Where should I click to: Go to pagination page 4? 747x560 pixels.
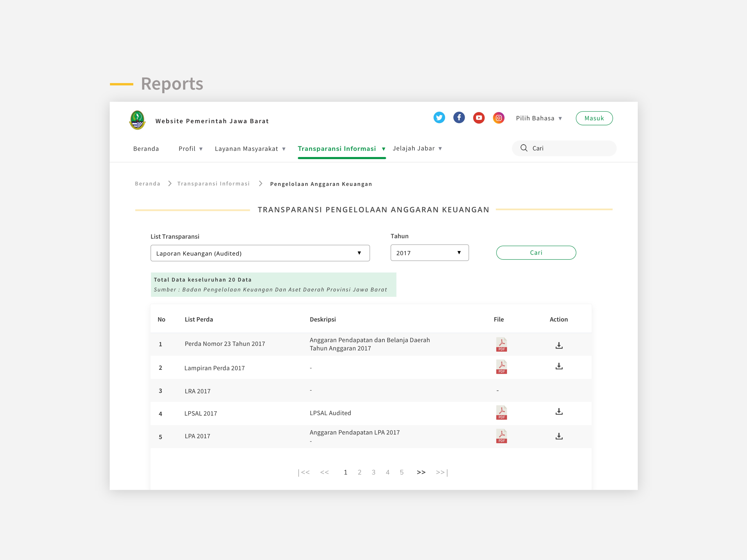[388, 472]
